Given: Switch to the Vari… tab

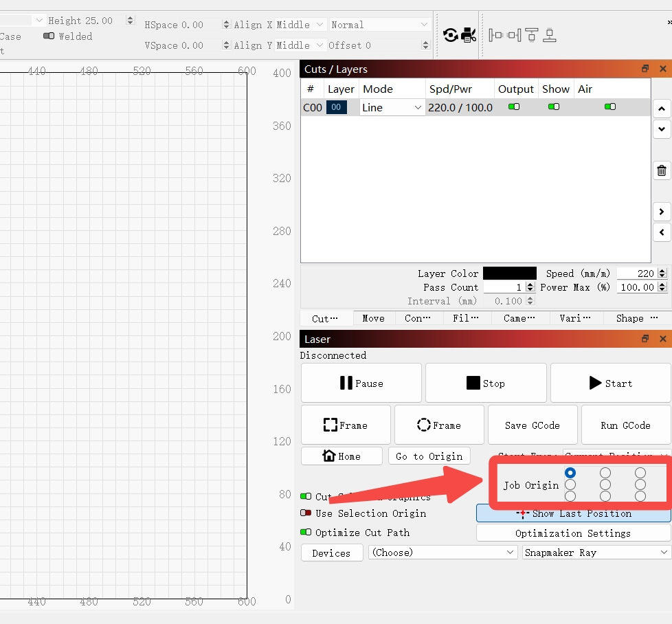Looking at the screenshot, I should (x=574, y=318).
